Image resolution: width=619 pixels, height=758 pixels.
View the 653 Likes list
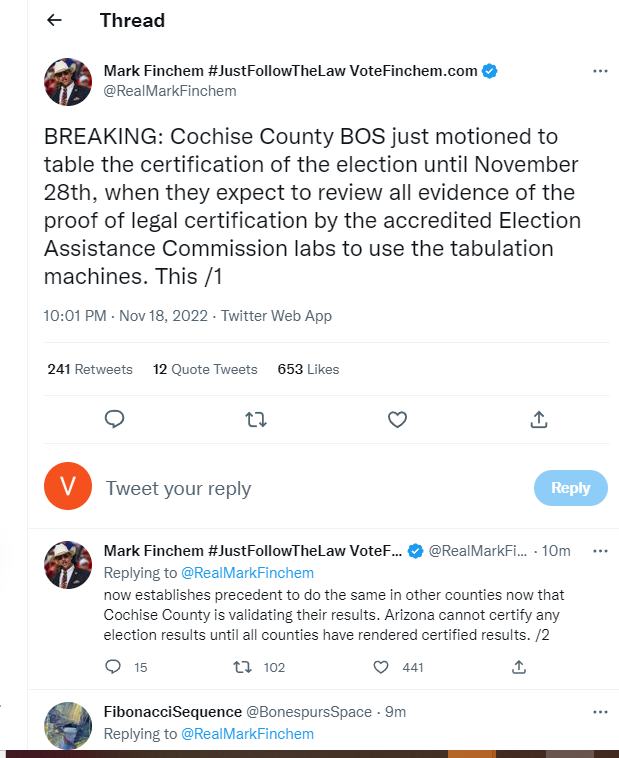coord(308,369)
